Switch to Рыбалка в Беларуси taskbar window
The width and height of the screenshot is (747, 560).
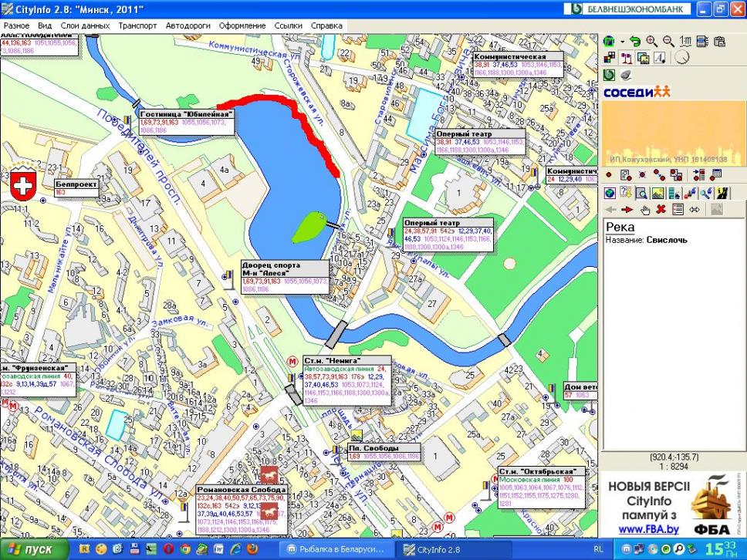tap(335, 549)
